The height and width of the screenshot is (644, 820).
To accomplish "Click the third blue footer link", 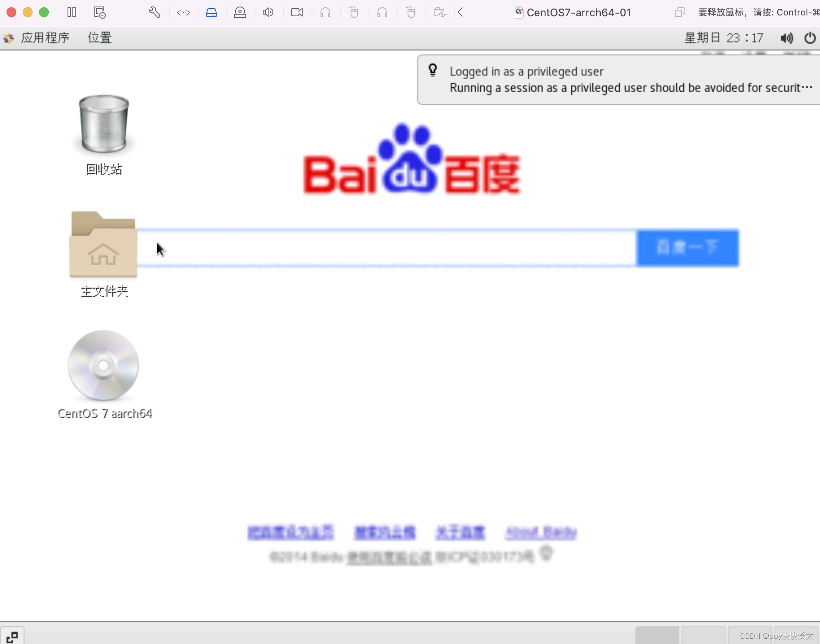I will click(x=460, y=532).
